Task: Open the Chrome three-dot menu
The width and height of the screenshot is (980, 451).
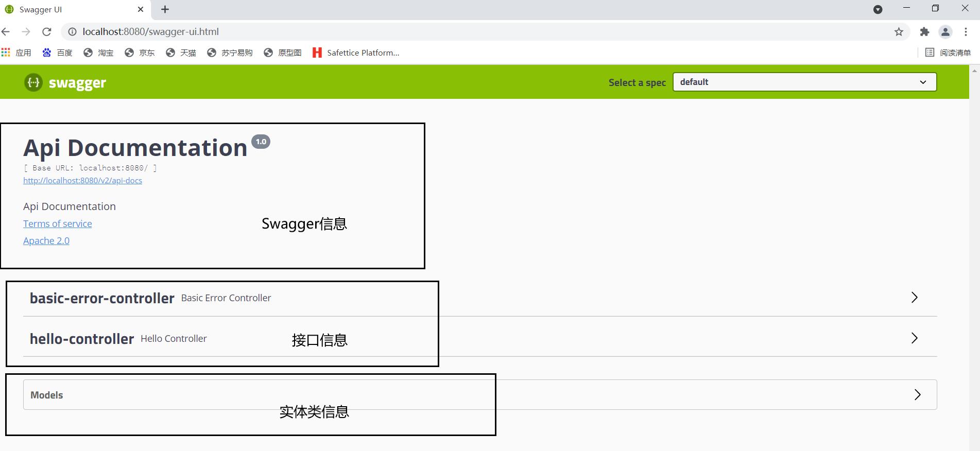Action: 966,32
